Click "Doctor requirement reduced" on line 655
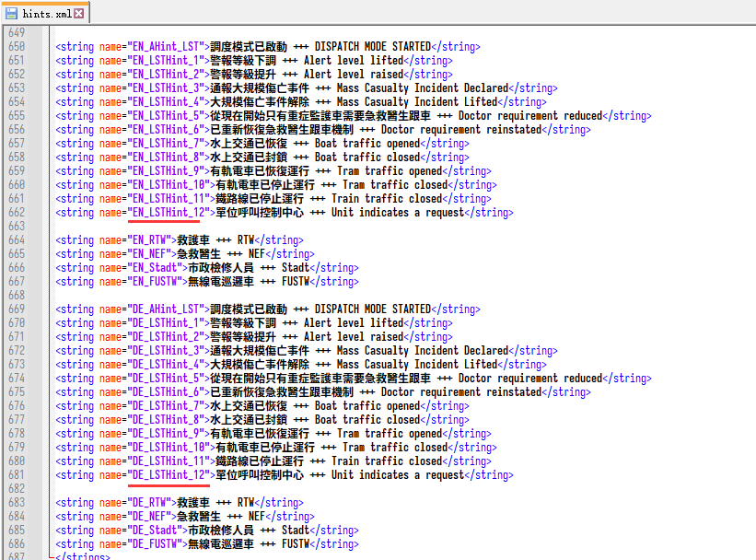 (x=530, y=116)
